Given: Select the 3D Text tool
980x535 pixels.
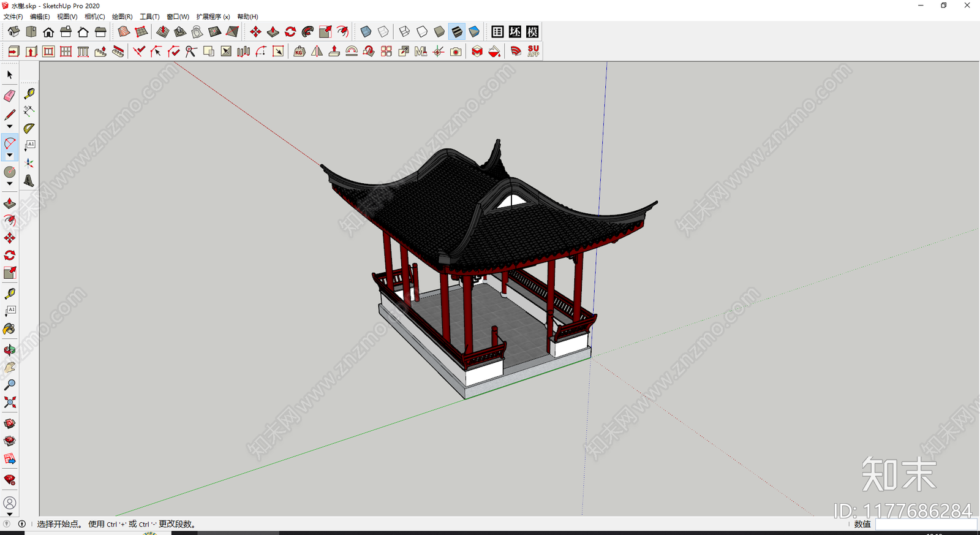Looking at the screenshot, I should point(29,180).
